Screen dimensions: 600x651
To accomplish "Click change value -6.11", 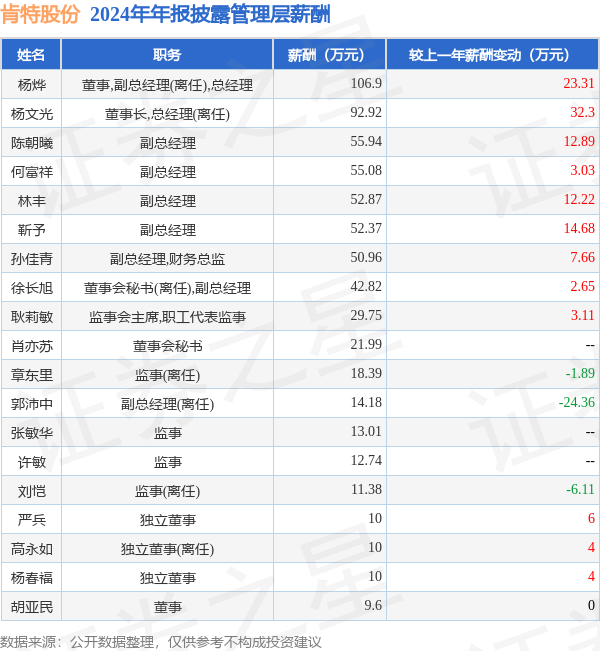I will point(580,490).
